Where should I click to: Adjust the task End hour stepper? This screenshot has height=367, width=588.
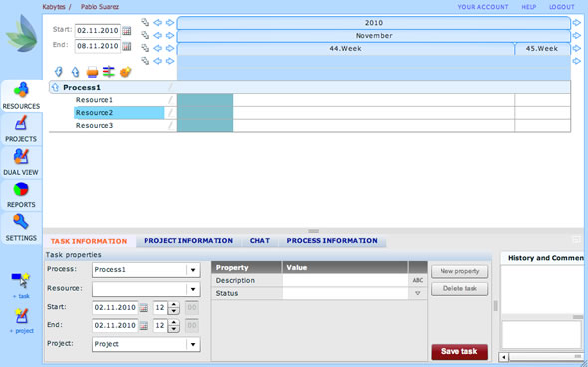coord(174,326)
